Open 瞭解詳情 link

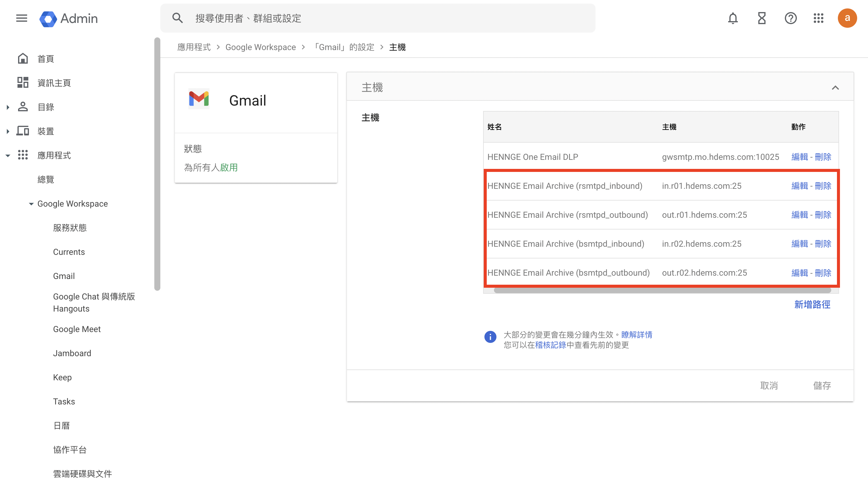pyautogui.click(x=637, y=334)
